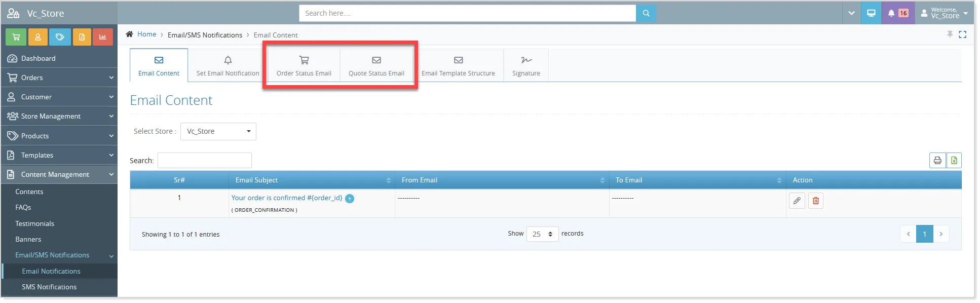Viewport: 980px width, 303px height.
Task: Open the Select Store dropdown
Action: tap(218, 131)
